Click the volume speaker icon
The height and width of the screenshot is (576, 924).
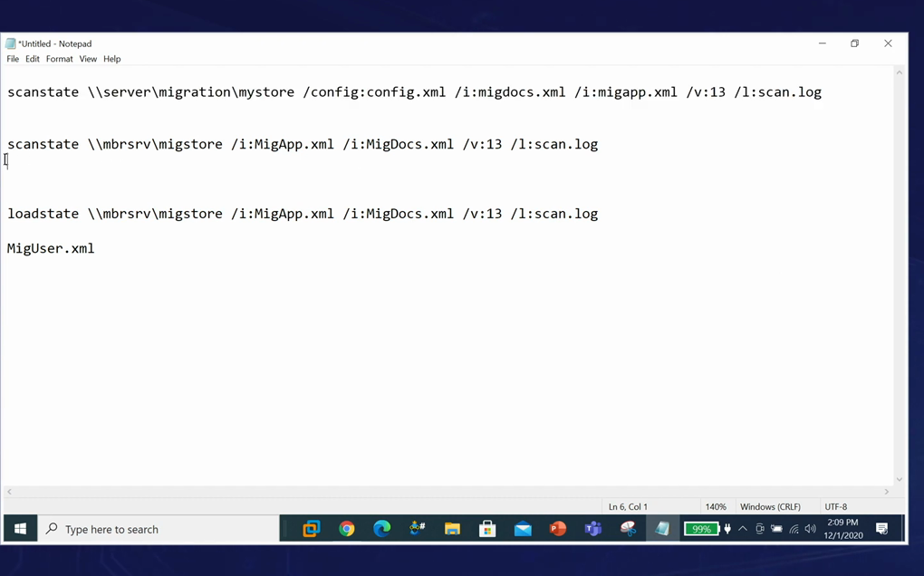pos(811,529)
